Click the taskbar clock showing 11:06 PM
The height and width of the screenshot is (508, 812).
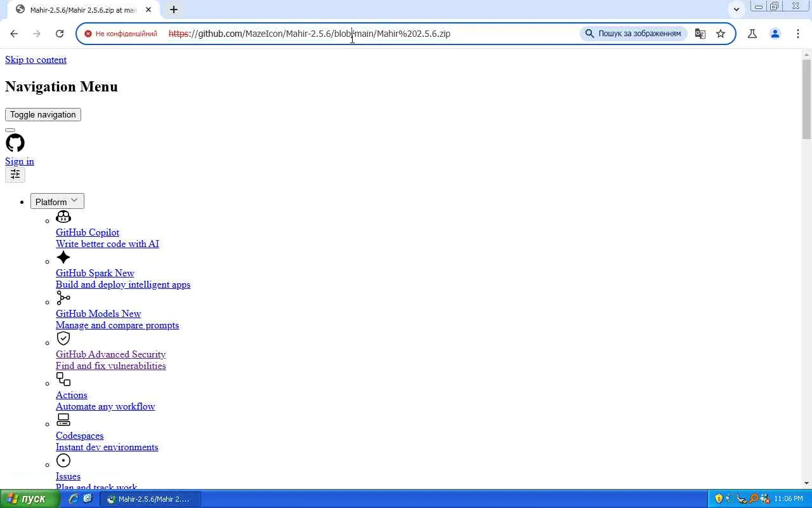(x=789, y=499)
